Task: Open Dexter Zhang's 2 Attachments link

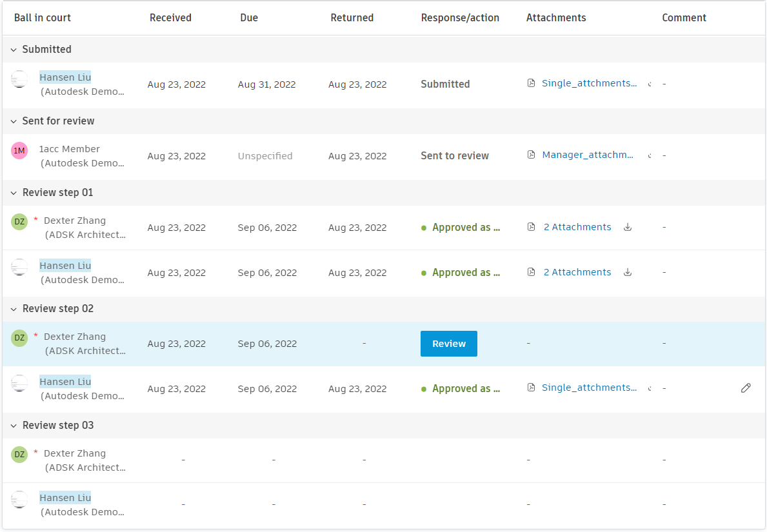Action: (x=577, y=227)
